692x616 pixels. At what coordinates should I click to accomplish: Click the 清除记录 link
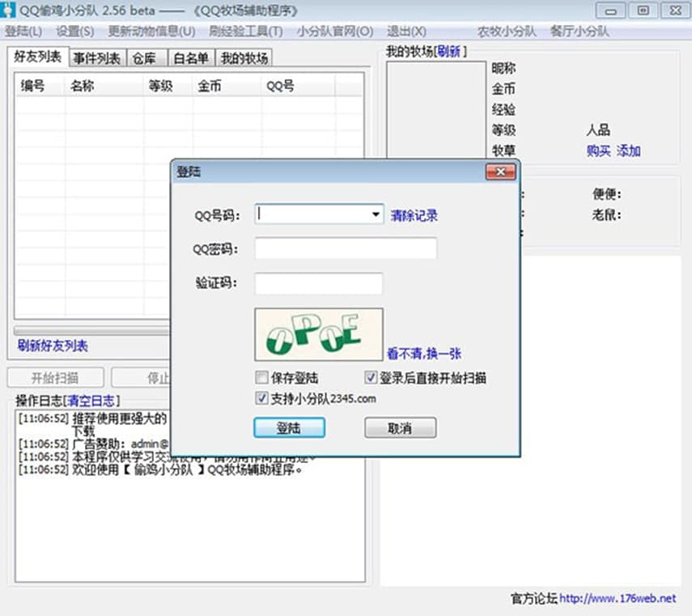[x=414, y=215]
